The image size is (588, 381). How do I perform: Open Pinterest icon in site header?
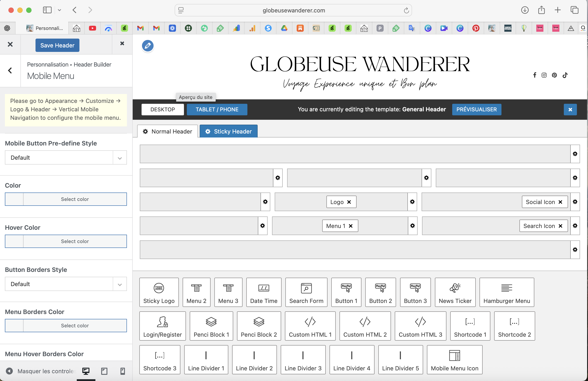[x=554, y=75]
